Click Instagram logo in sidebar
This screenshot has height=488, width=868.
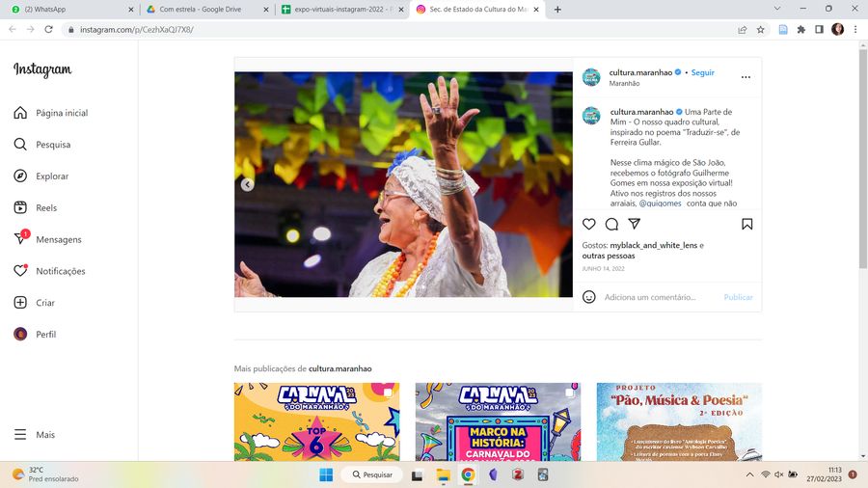(42, 70)
